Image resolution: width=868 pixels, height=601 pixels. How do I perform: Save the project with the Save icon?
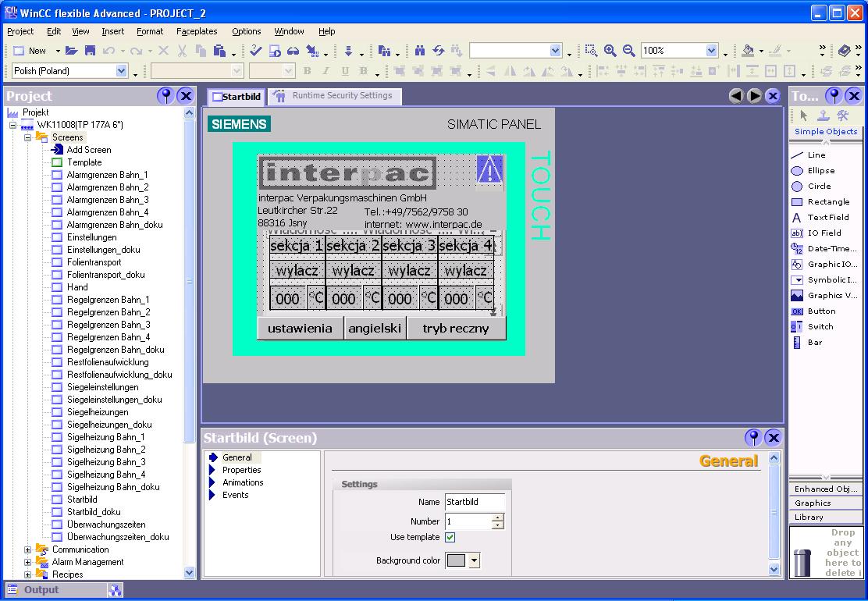coord(89,50)
